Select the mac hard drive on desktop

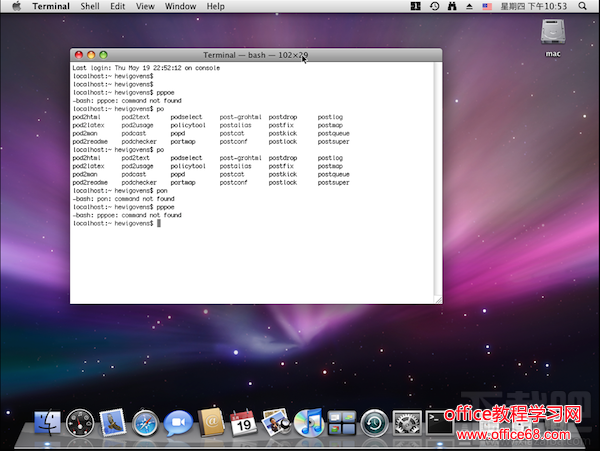[552, 34]
